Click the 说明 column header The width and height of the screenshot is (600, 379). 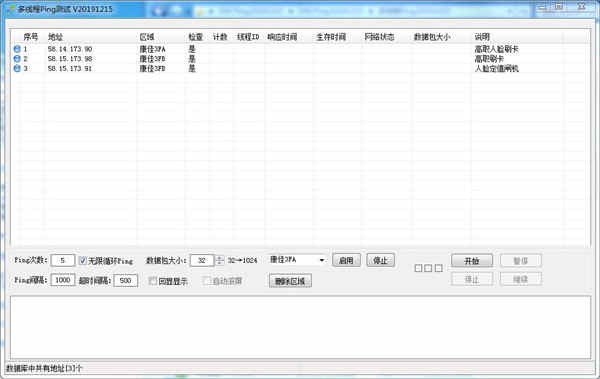482,37
